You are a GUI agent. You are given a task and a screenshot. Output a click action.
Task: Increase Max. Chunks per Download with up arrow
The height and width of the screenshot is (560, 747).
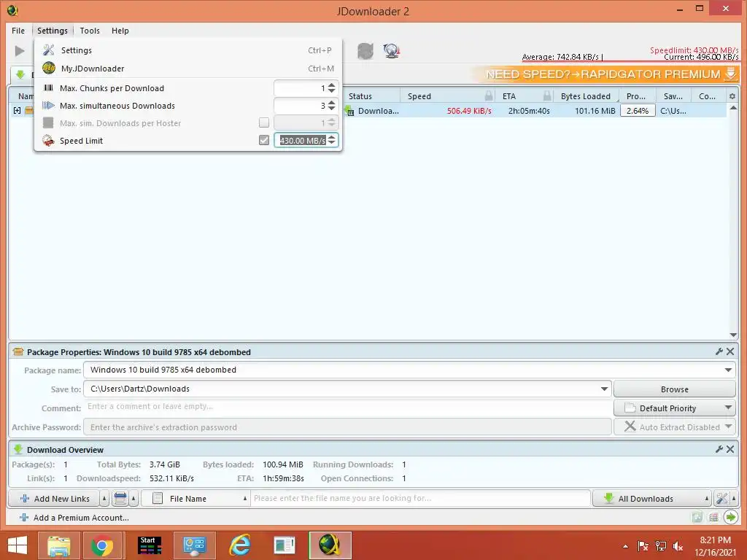point(332,85)
